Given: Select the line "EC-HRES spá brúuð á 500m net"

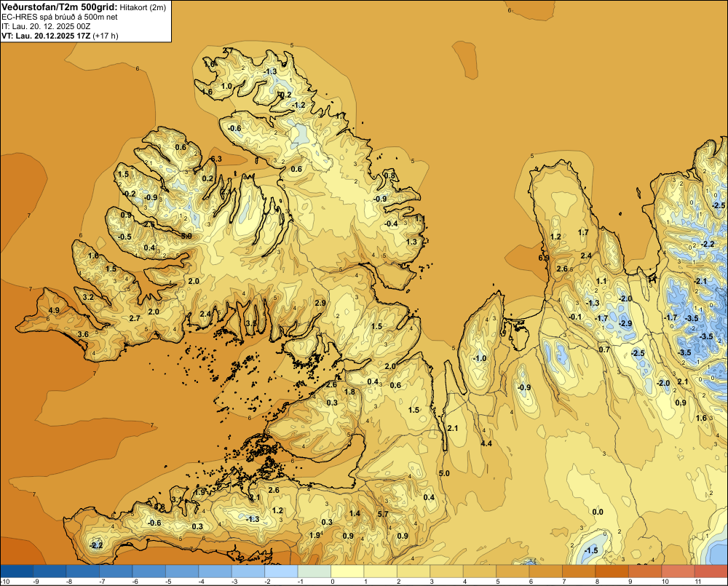Looking at the screenshot, I should click(60, 17).
